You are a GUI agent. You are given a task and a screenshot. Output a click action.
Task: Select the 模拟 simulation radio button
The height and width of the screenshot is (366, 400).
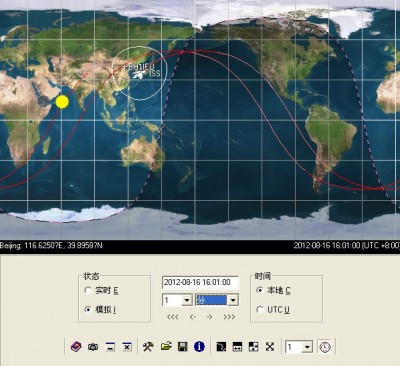pos(88,309)
